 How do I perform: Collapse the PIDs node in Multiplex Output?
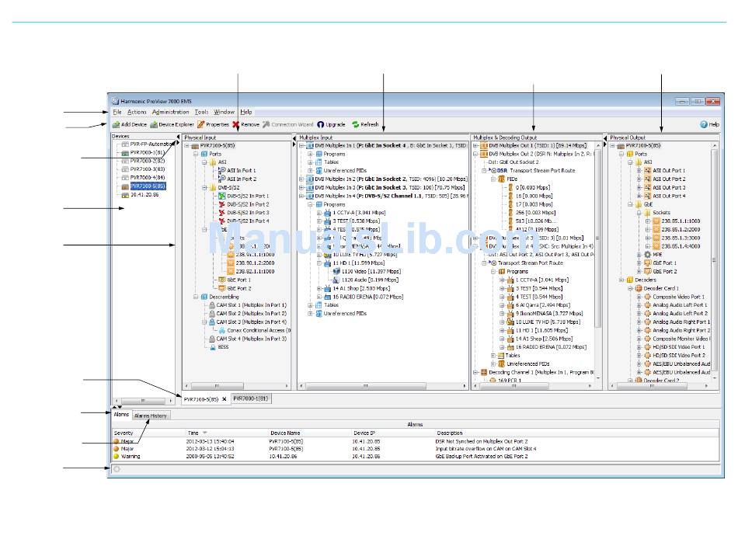493,179
